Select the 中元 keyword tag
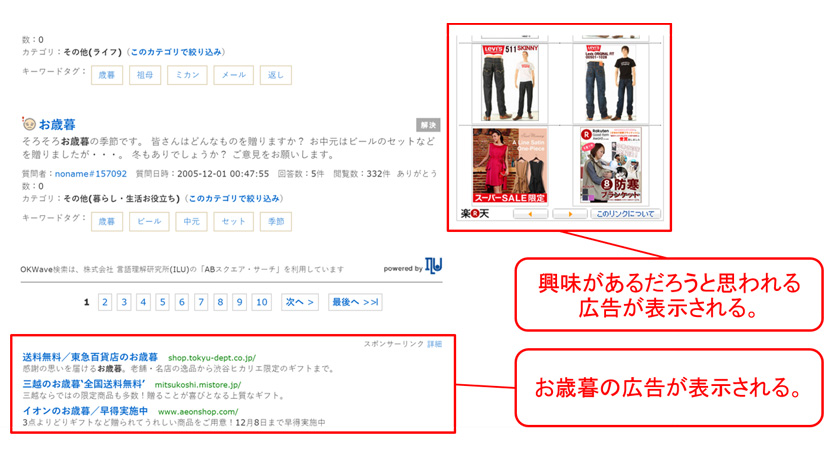Image resolution: width=830 pixels, height=460 pixels. point(192,221)
